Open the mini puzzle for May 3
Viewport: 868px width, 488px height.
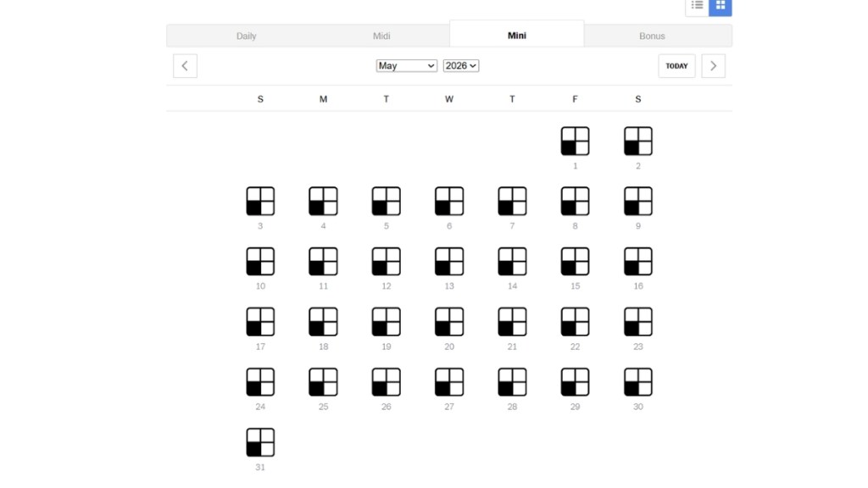tap(260, 202)
